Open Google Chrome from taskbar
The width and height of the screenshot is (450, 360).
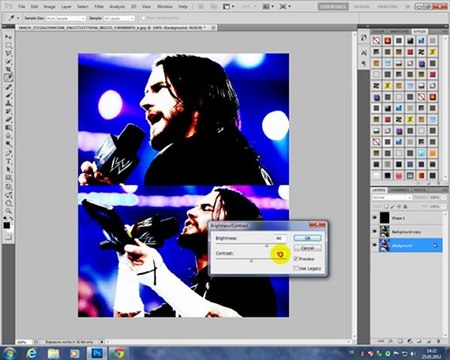coord(118,353)
